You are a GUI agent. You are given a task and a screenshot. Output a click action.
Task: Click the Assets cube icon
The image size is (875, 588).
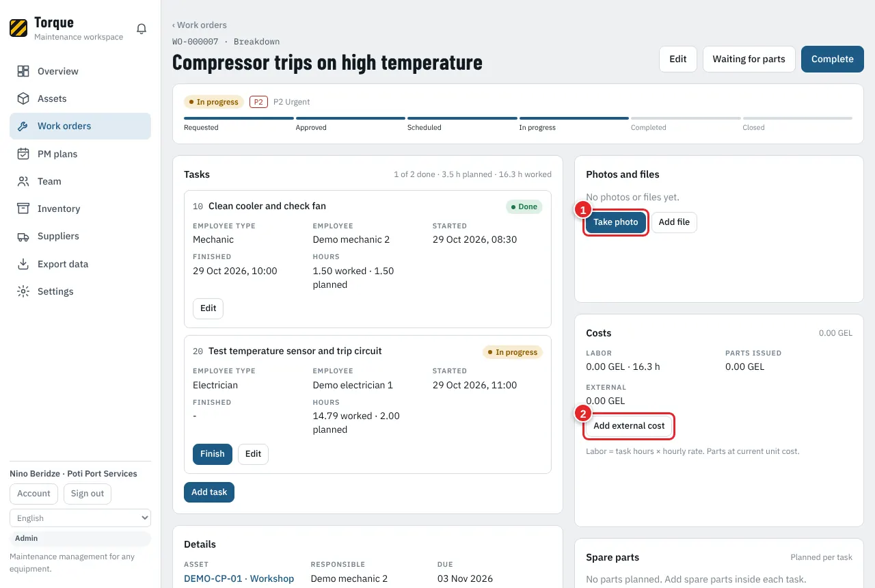pos(23,98)
